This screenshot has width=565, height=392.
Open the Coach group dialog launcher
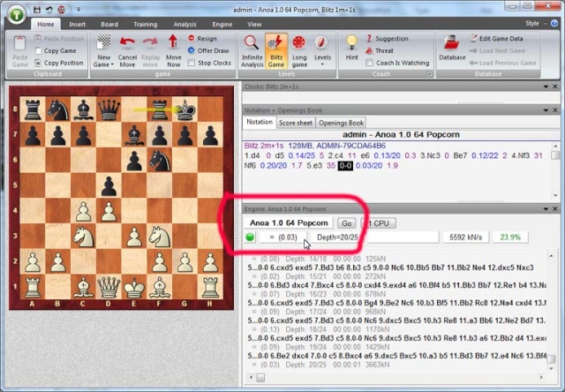(x=430, y=74)
